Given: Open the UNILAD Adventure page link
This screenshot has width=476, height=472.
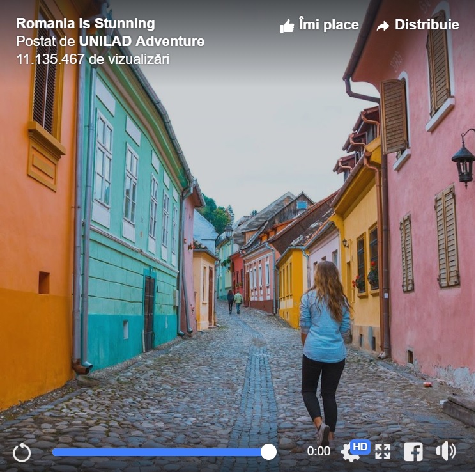Looking at the screenshot, I should (141, 42).
